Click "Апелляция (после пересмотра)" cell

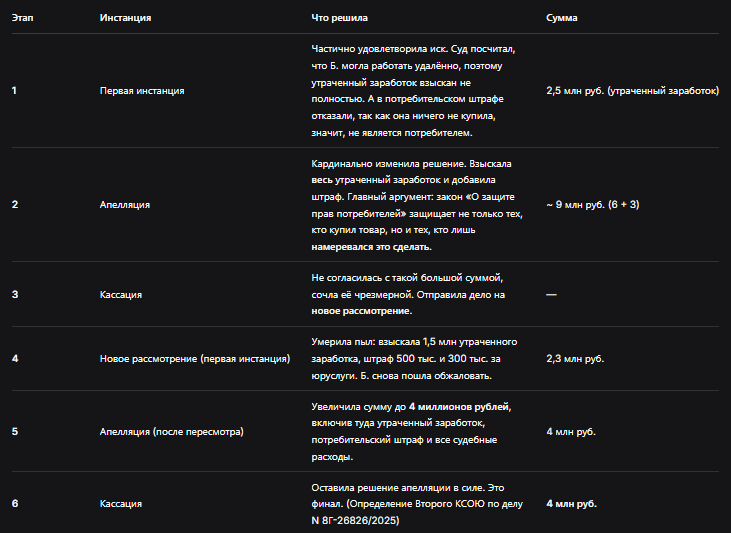point(172,431)
